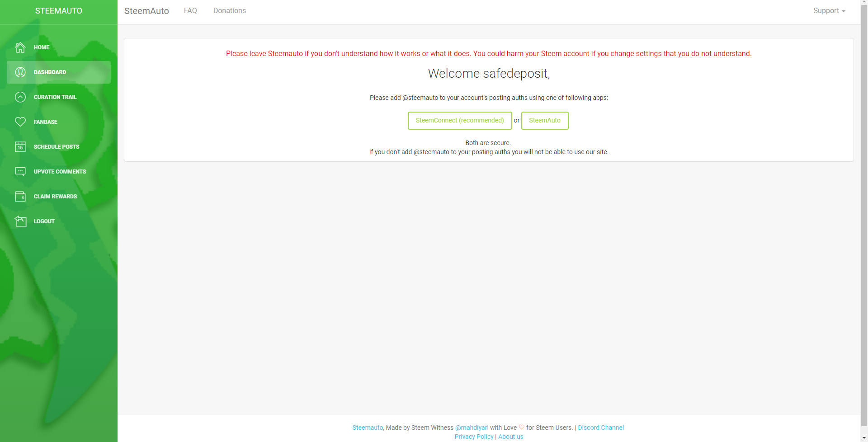Click the Curation Trail chevron icon
The width and height of the screenshot is (868, 442).
click(x=20, y=97)
